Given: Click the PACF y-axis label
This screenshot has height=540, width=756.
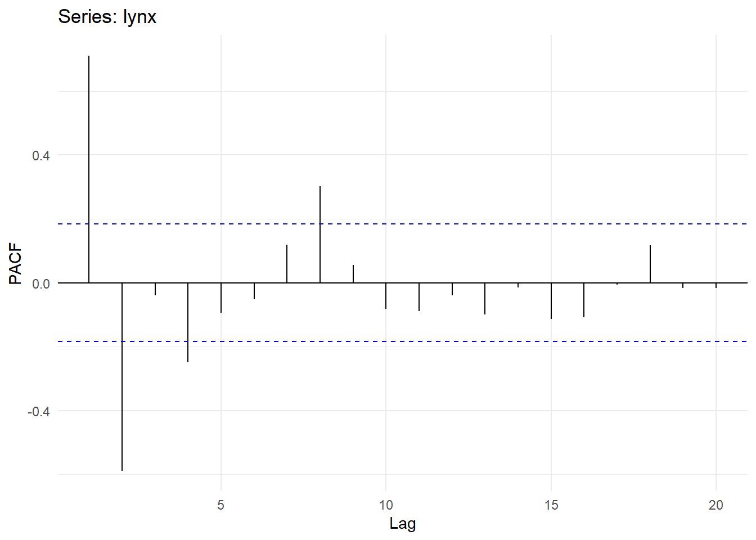Looking at the screenshot, I should coord(15,263).
